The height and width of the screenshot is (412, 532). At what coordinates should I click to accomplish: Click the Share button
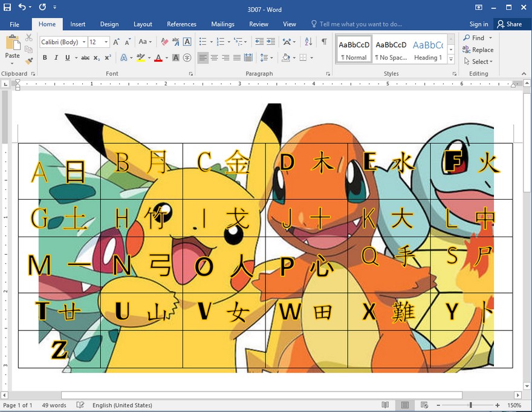[510, 24]
